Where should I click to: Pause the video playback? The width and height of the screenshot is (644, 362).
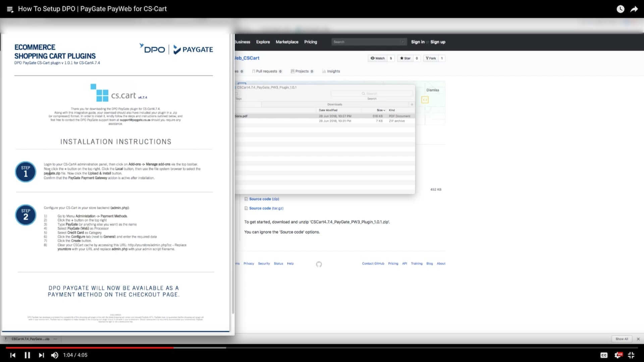27,355
